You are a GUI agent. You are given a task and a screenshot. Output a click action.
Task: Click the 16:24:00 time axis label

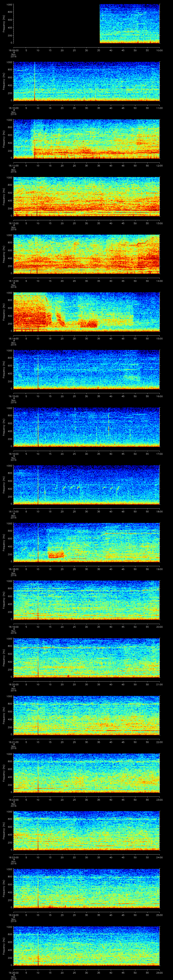click(13, 915)
